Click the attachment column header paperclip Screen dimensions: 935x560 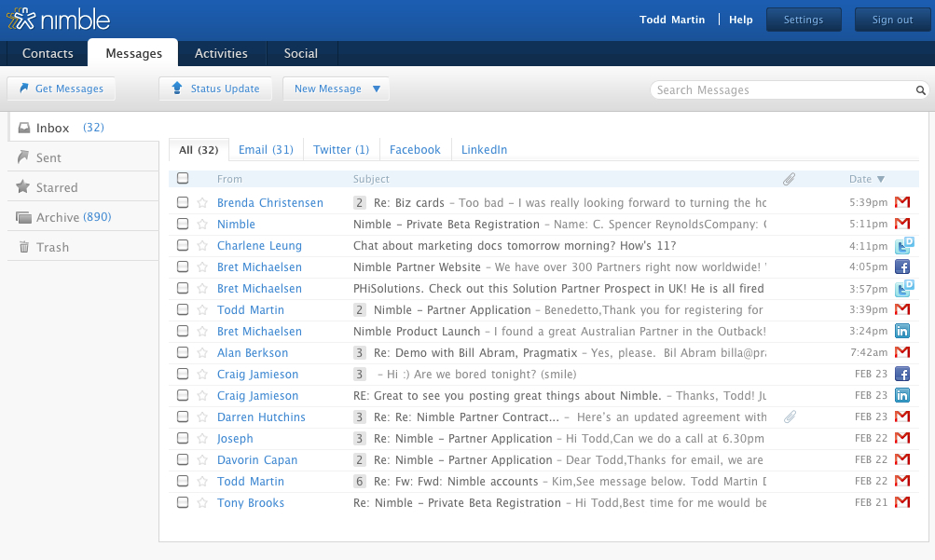(789, 179)
